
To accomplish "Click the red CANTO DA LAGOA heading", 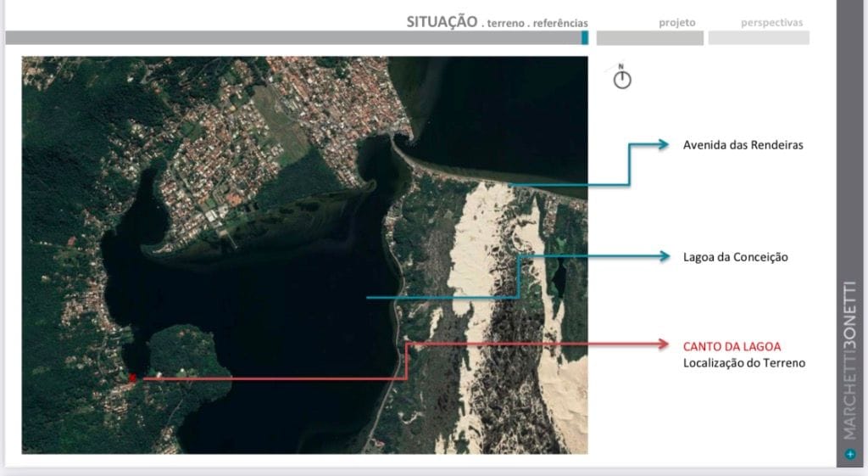I will click(732, 347).
